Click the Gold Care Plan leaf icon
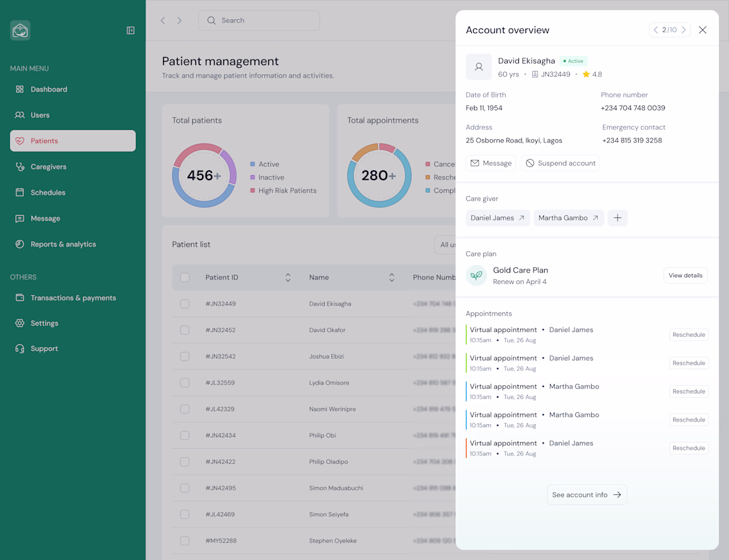The height and width of the screenshot is (560, 729). tap(477, 276)
